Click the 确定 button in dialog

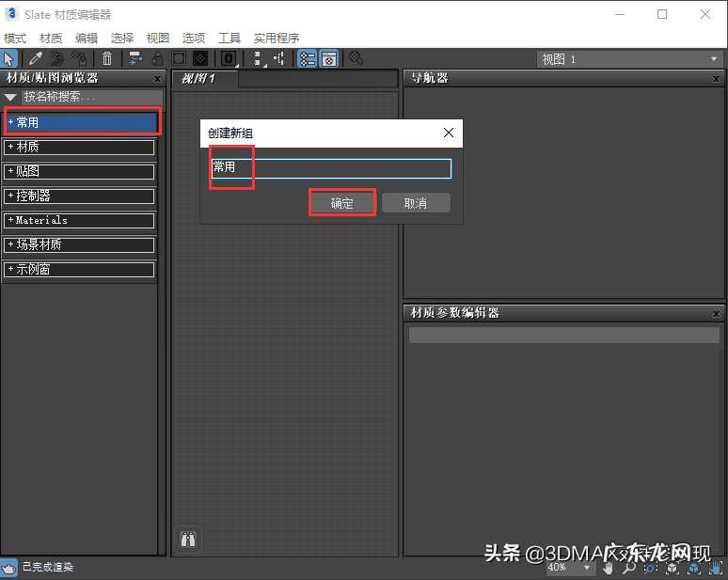[342, 203]
